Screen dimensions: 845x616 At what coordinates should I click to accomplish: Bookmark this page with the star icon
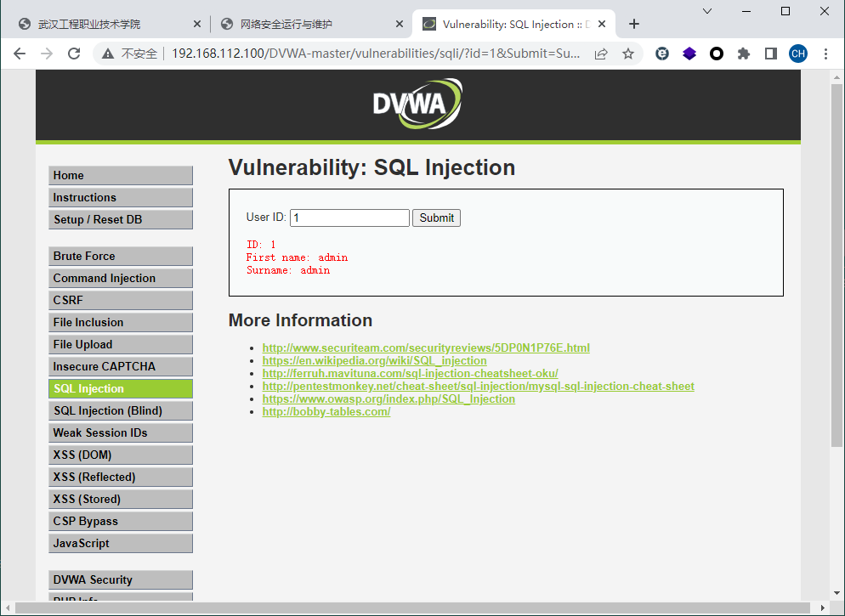pos(628,54)
